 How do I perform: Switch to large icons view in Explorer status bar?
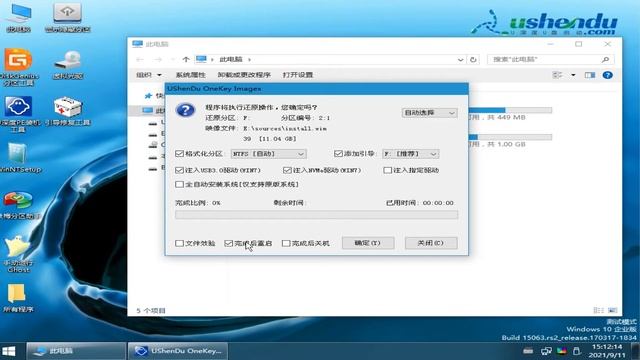click(612, 311)
